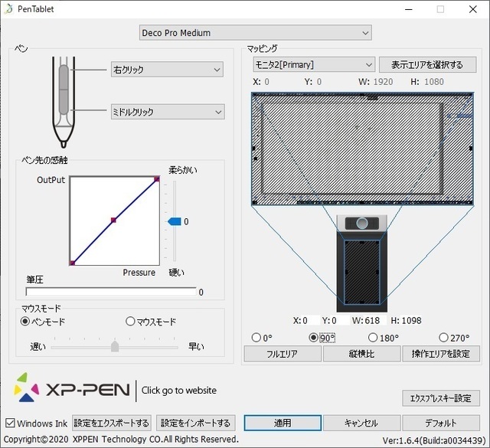Click the 表示エリアを選択する button
Viewport: 490px width, 448px height.
point(427,65)
